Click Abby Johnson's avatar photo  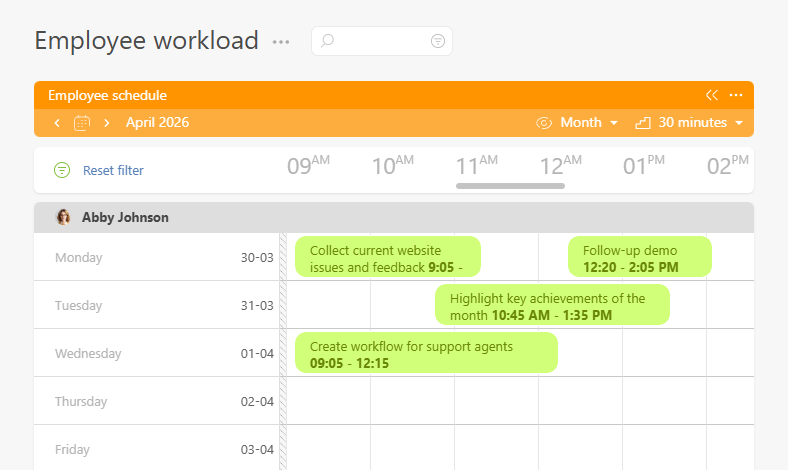[x=64, y=217]
